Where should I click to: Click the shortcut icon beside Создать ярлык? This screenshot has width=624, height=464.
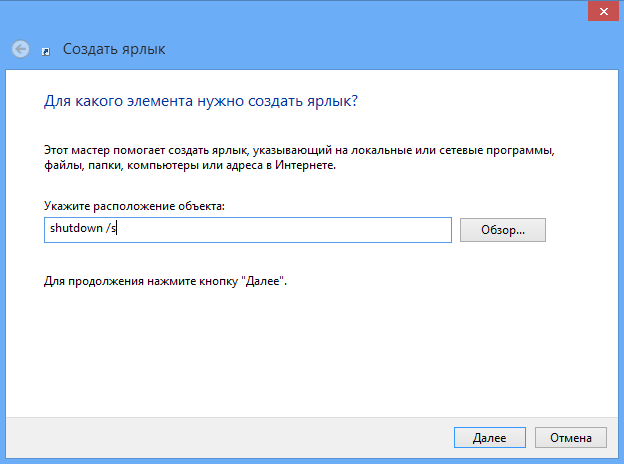pos(46,51)
